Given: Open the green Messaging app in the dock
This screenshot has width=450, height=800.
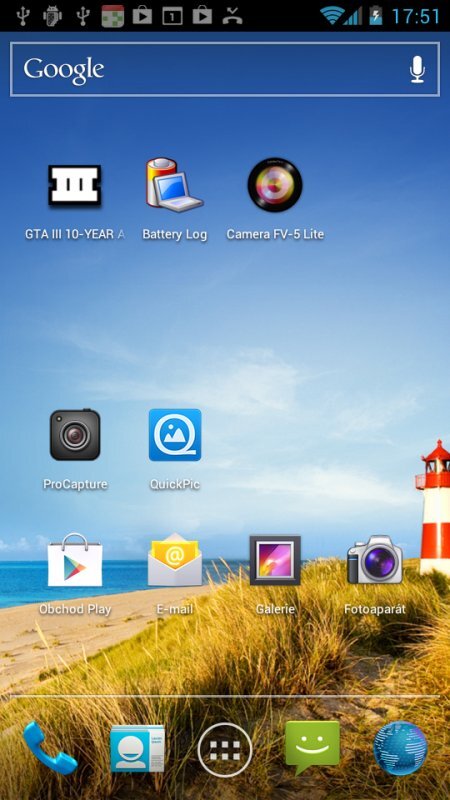Looking at the screenshot, I should [312, 748].
